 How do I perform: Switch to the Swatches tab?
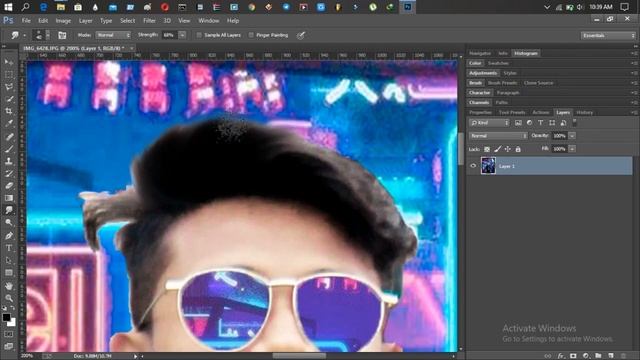pos(498,63)
